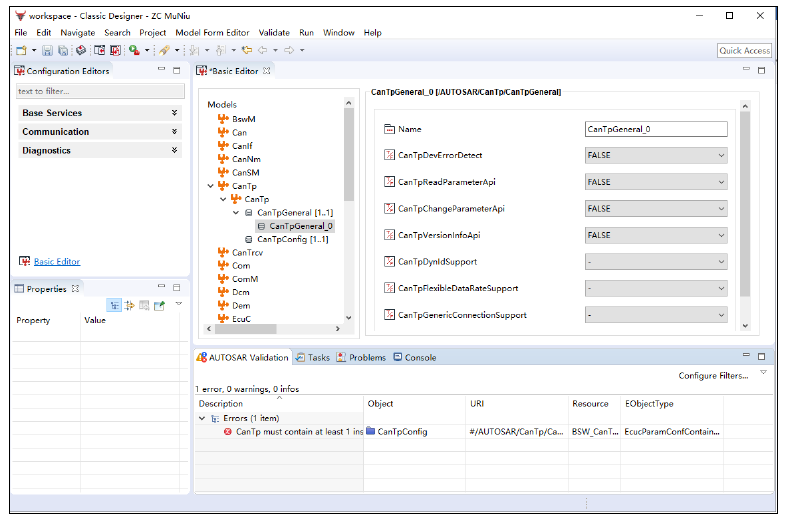This screenshot has height=522, width=785.
Task: Select the EcuC module in tree
Action: [241, 319]
